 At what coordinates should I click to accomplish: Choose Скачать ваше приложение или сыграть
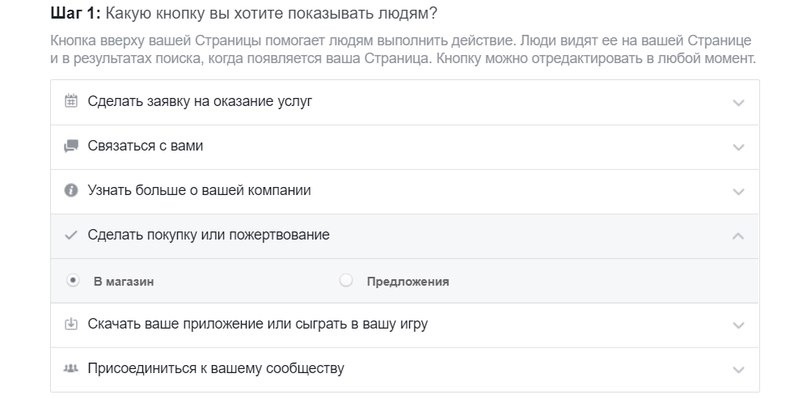405,325
